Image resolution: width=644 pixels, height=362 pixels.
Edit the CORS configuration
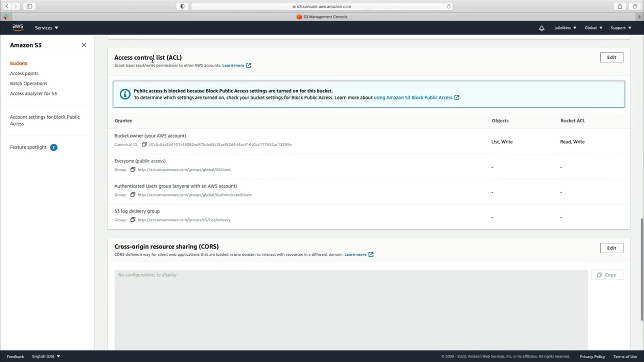pos(611,248)
